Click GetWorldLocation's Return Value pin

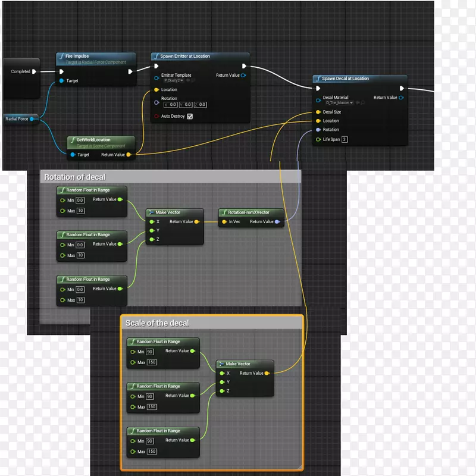(x=129, y=155)
